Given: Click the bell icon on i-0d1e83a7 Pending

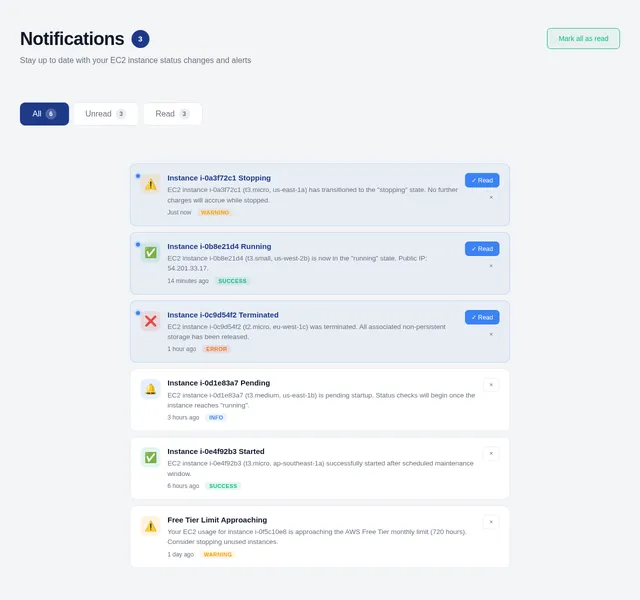Looking at the screenshot, I should point(151,389).
